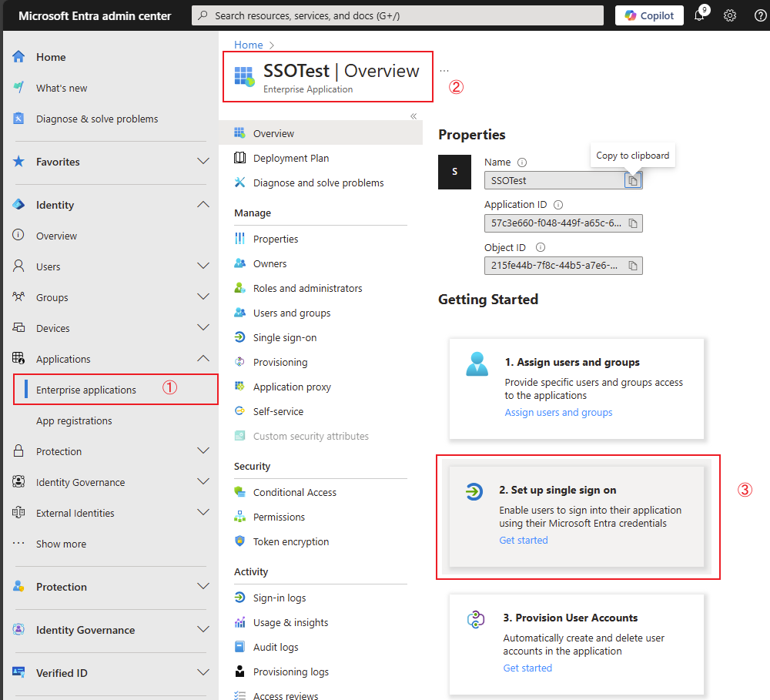The height and width of the screenshot is (700, 770).
Task: Open Roles and administrators under Manage
Action: tap(307, 288)
